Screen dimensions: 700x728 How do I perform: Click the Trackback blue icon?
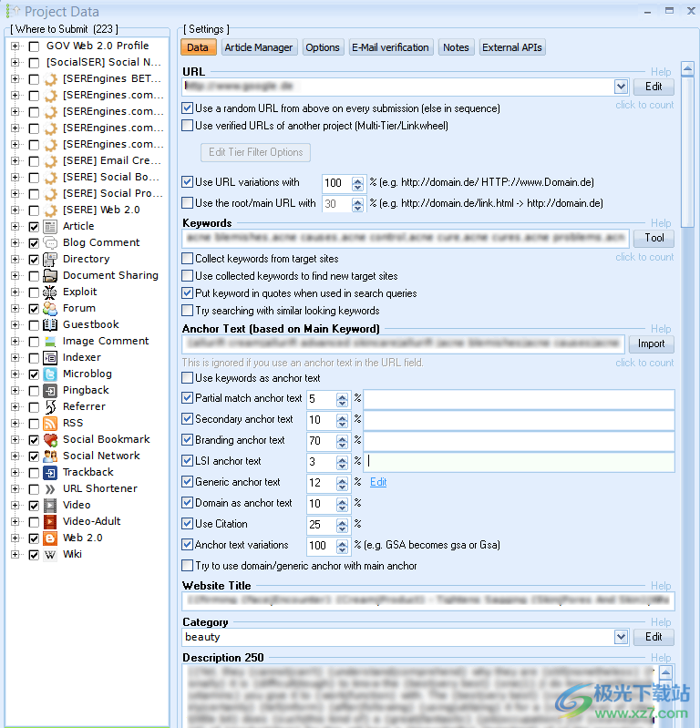50,473
